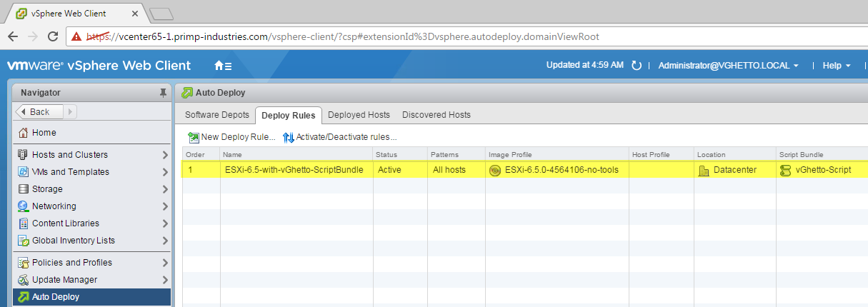Image resolution: width=868 pixels, height=307 pixels.
Task: Click the Navigator history forward arrow
Action: [71, 111]
